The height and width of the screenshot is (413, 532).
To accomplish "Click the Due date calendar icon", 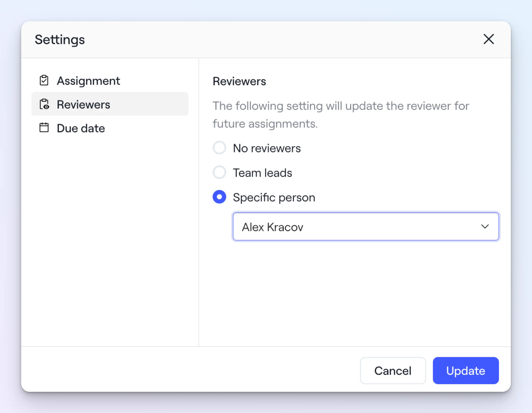I will (x=44, y=127).
